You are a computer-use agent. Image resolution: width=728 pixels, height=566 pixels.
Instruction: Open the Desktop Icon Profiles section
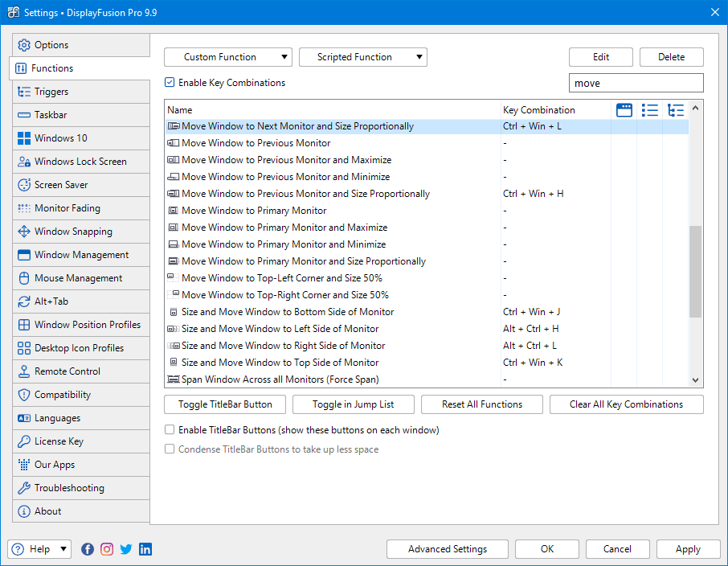80,347
